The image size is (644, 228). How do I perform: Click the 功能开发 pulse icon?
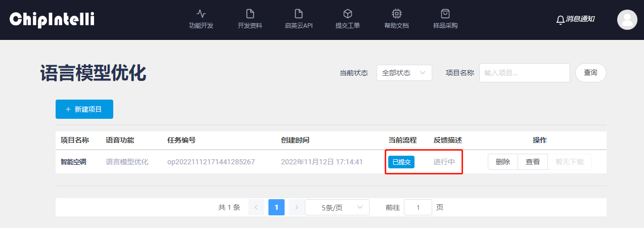click(201, 14)
